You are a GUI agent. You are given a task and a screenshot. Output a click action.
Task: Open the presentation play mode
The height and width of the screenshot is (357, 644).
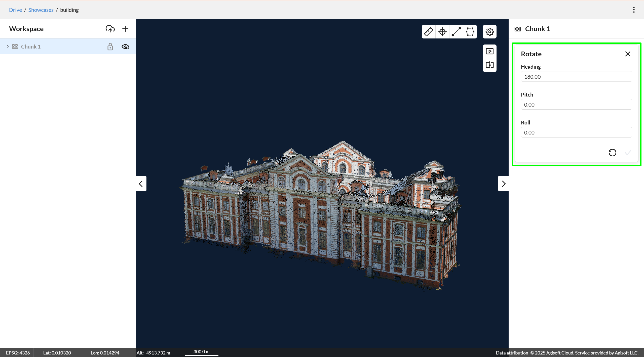489,51
